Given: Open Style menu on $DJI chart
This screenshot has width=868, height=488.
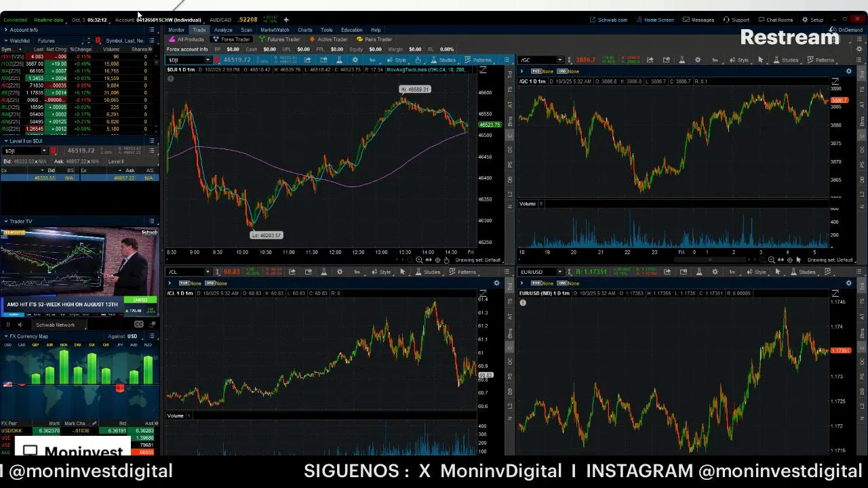Looking at the screenshot, I should (x=397, y=60).
